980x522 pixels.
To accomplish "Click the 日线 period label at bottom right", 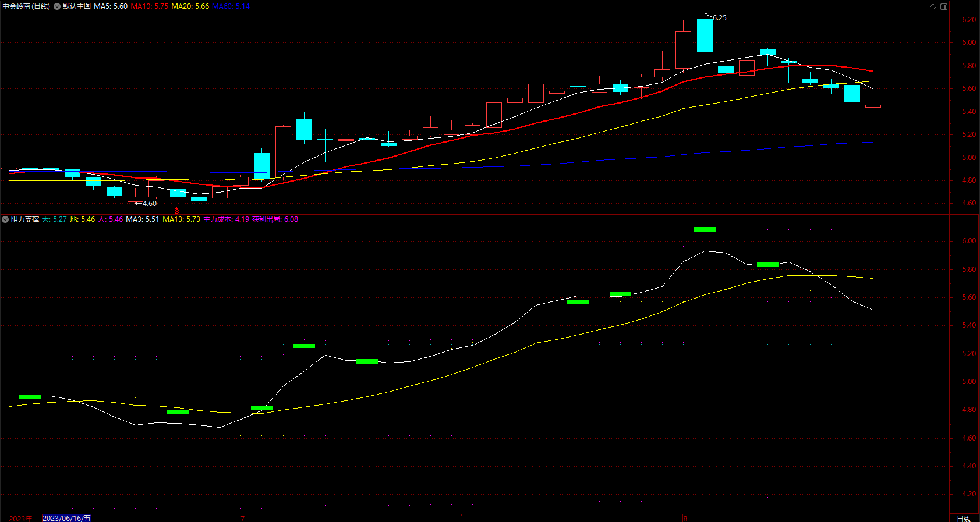I will pos(964,519).
